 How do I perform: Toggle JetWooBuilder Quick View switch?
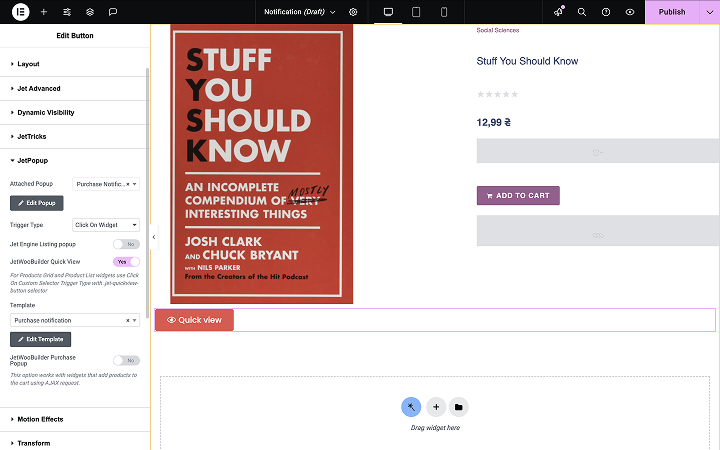coord(126,262)
